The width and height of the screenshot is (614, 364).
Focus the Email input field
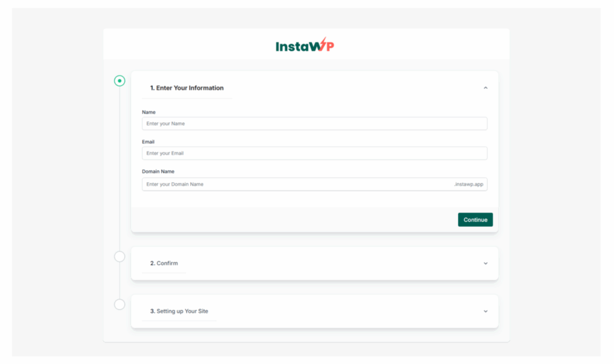click(x=314, y=153)
